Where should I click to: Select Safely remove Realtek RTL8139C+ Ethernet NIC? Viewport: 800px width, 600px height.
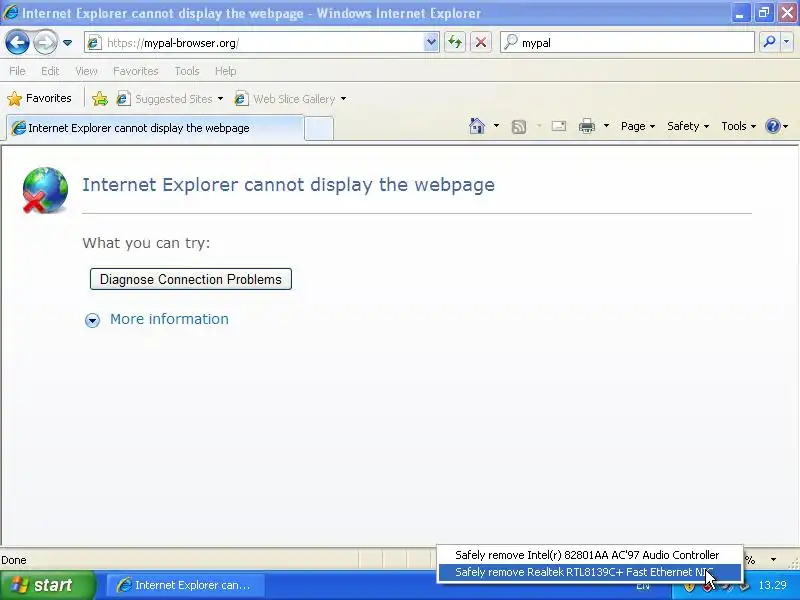click(x=590, y=572)
